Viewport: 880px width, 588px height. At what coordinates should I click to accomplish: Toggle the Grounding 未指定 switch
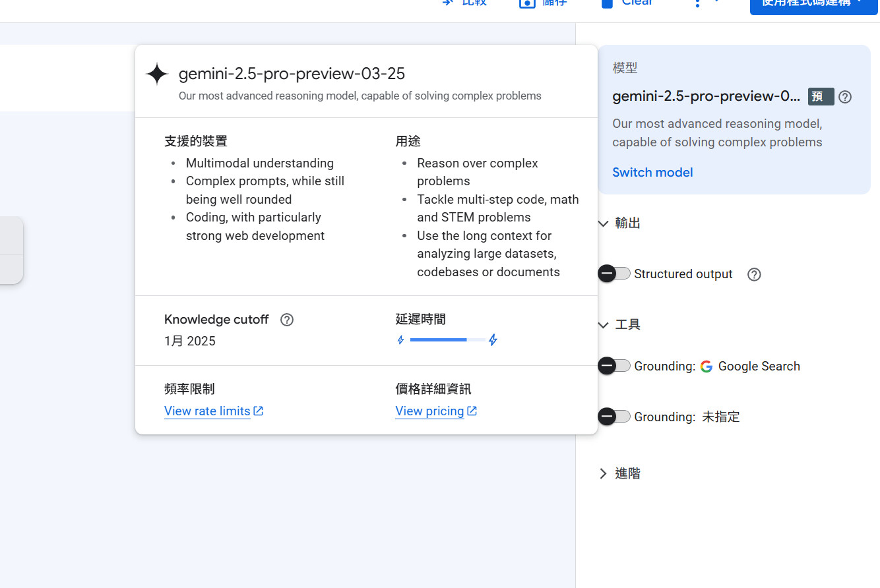click(x=614, y=417)
